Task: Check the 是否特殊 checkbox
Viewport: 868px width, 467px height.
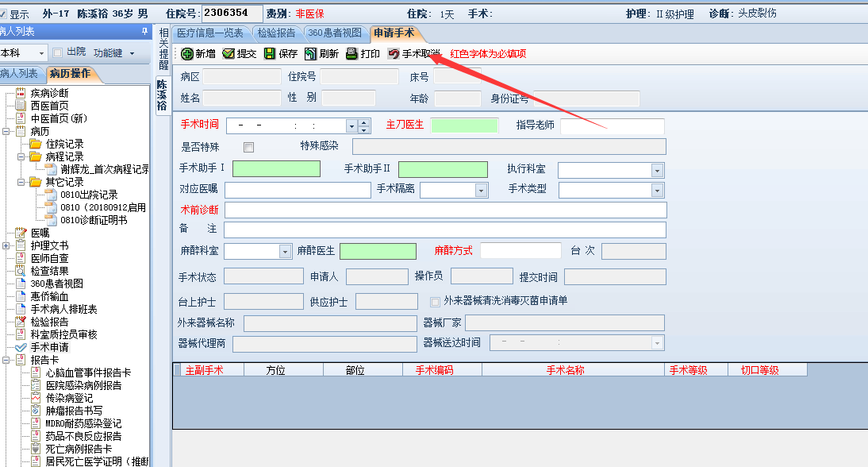Action: 248,148
